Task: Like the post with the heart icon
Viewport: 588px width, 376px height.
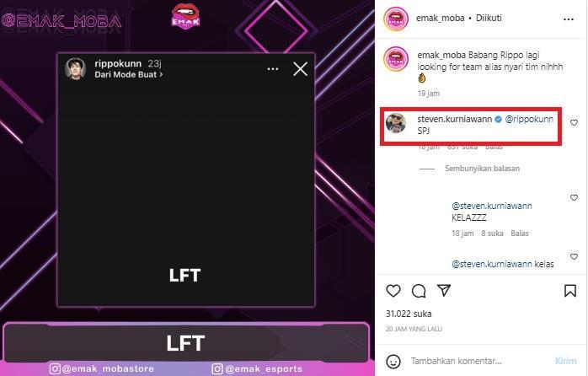Action: 393,291
